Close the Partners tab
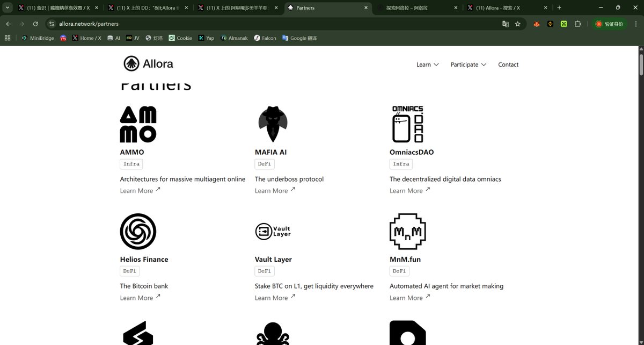The image size is (644, 345). 365,8
